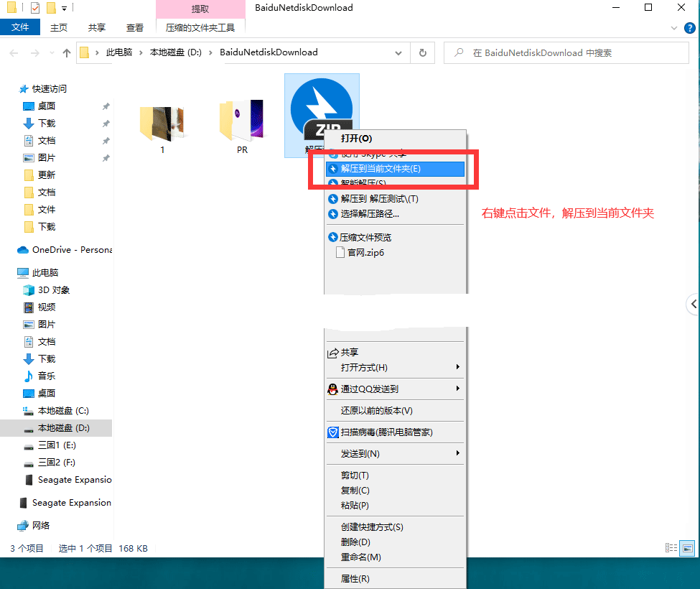The width and height of the screenshot is (700, 589).
Task: Choose 解压到当前文件夹(E) in context menu
Action: tap(381, 169)
